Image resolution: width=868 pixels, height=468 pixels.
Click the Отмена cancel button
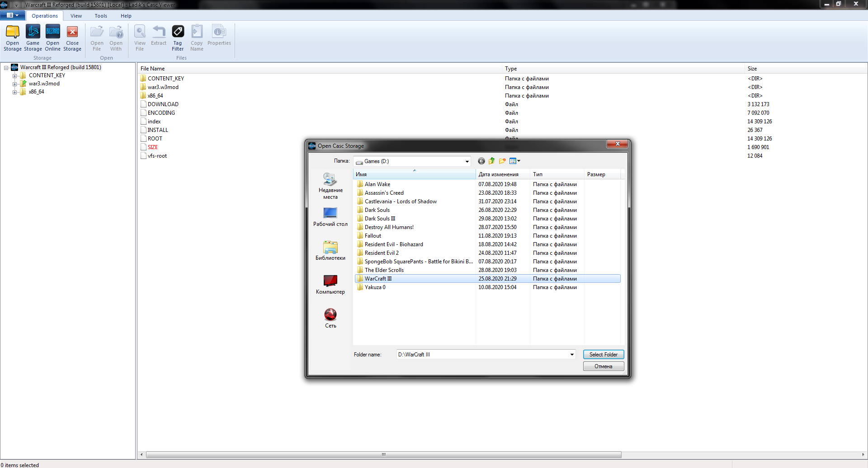coord(604,366)
